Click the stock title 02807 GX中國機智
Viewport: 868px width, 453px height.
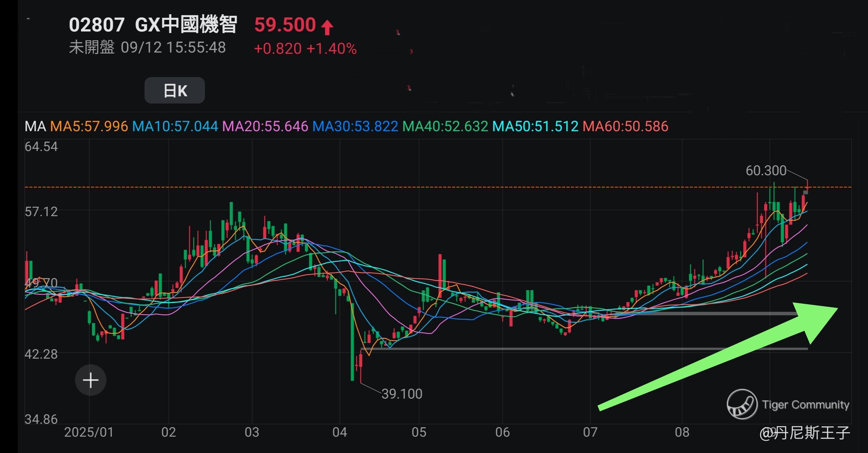click(x=153, y=25)
